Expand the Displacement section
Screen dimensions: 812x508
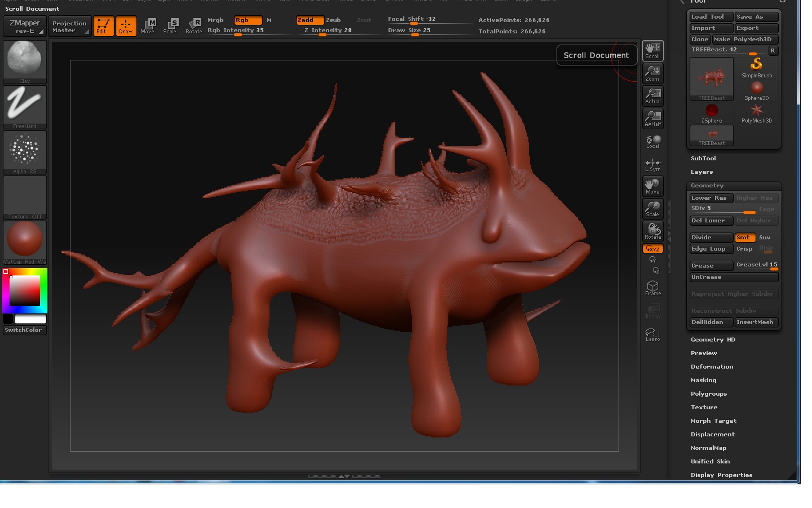[712, 435]
